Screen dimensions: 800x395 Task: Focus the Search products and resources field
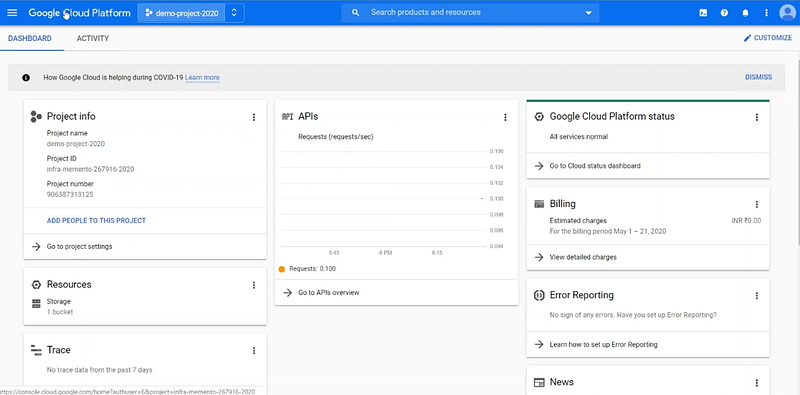[469, 12]
